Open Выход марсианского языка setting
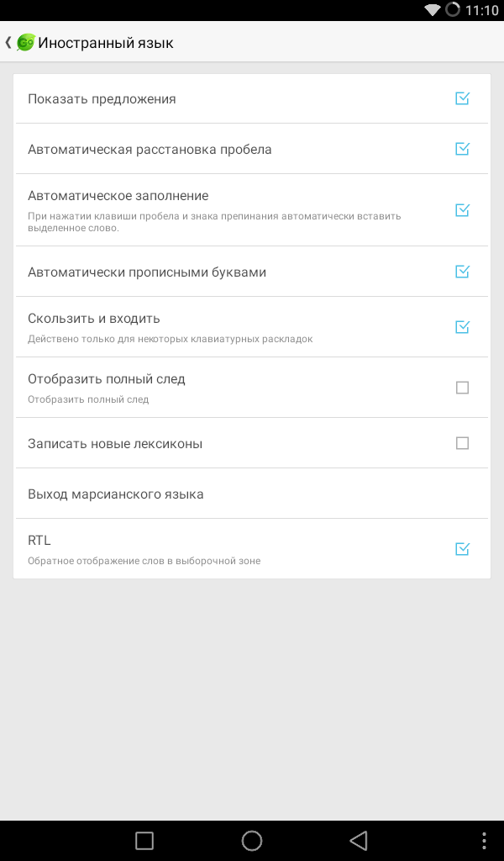The width and height of the screenshot is (504, 861). pyautogui.click(x=116, y=494)
